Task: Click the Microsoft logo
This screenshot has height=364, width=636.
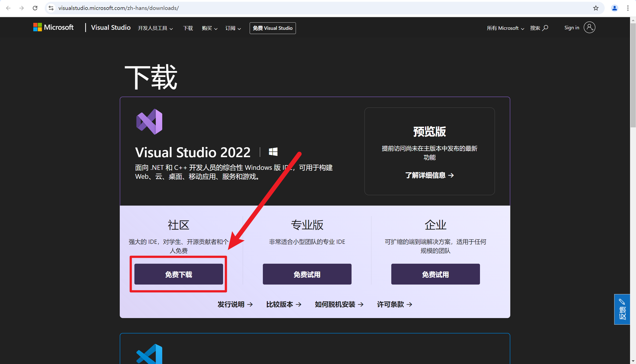Action: (53, 27)
